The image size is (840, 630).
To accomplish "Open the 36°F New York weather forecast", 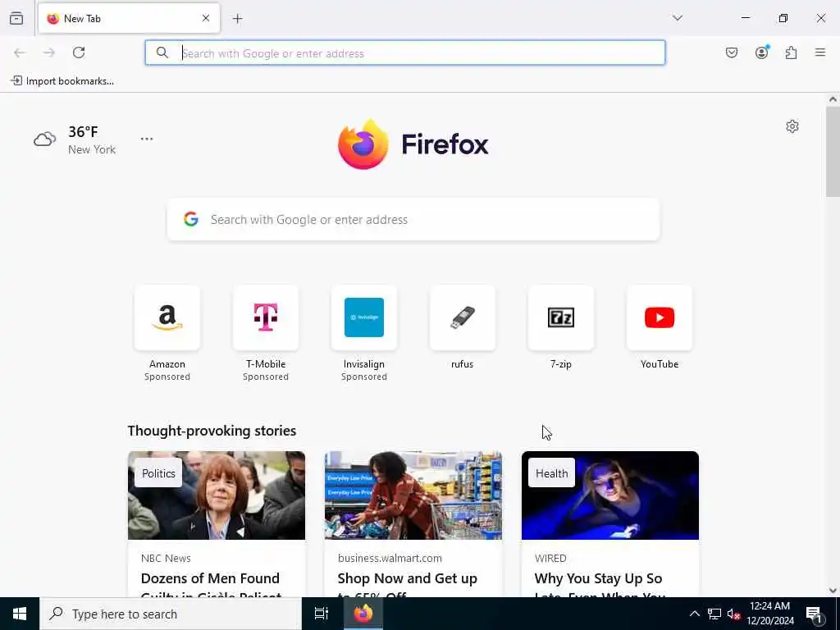I will coord(75,139).
